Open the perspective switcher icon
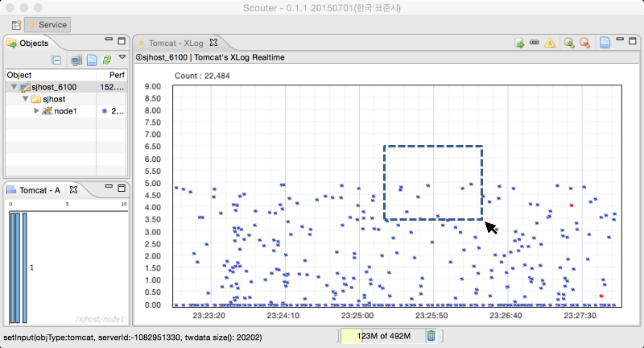The width and height of the screenshot is (644, 348). point(16,25)
